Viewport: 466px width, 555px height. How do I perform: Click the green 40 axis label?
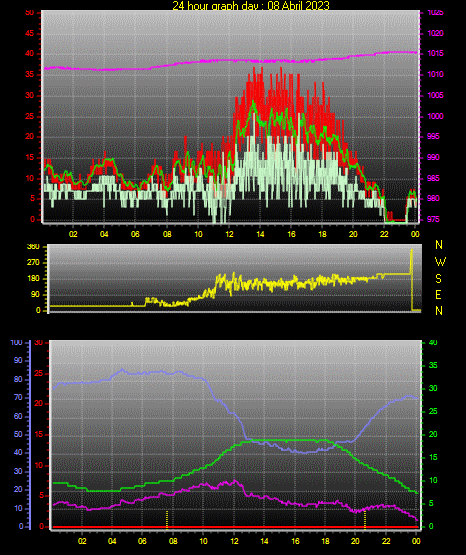[433, 343]
